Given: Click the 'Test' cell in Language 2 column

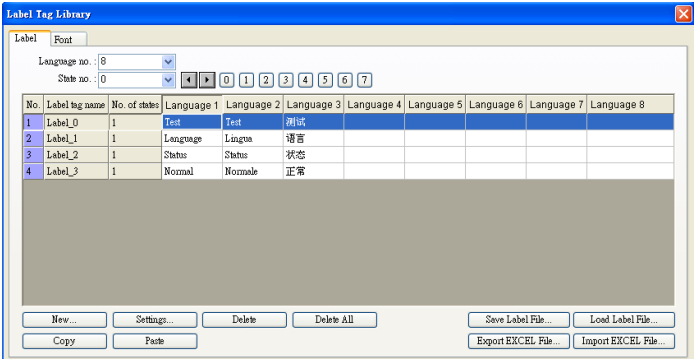Looking at the screenshot, I should (253, 122).
